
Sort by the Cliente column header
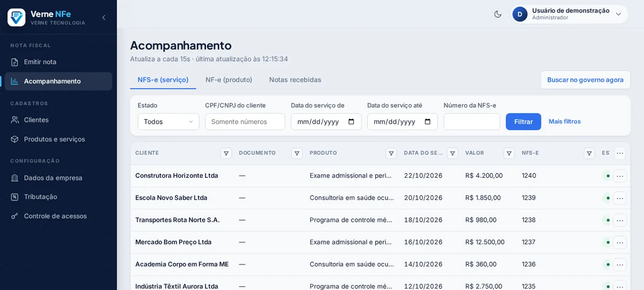147,153
